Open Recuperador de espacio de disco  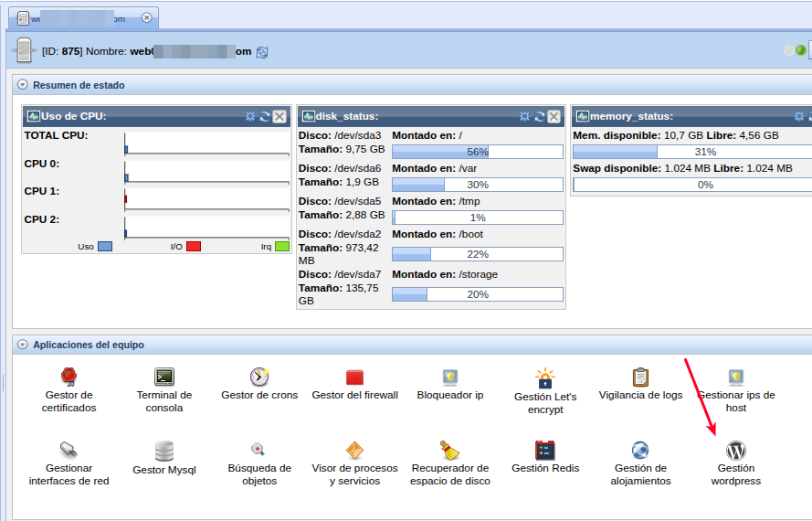(x=449, y=451)
